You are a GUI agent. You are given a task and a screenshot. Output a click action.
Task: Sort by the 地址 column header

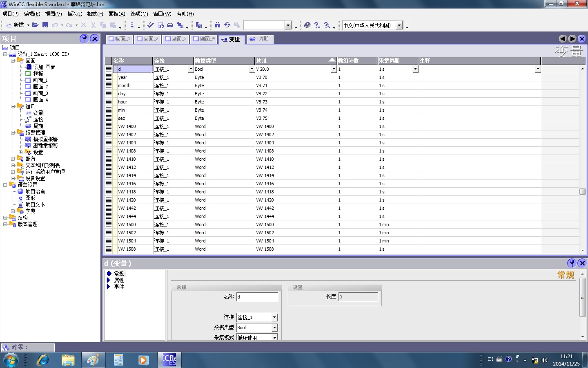coord(296,61)
